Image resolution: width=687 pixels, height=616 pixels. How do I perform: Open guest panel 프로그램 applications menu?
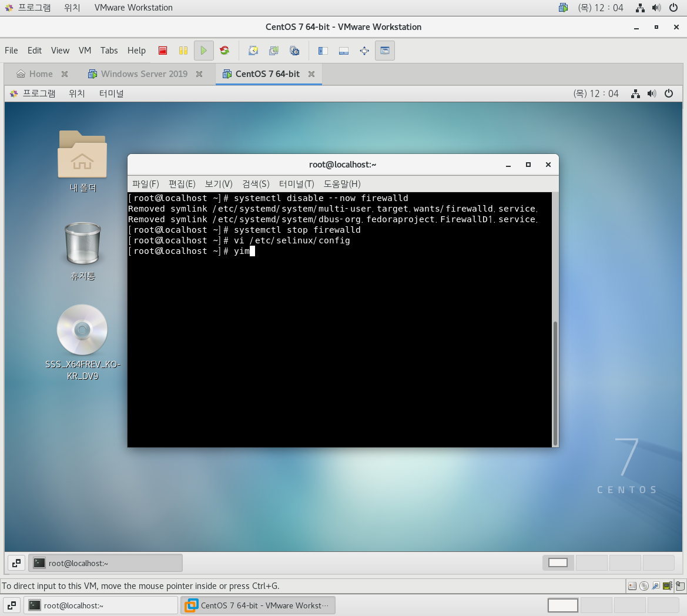(33, 93)
